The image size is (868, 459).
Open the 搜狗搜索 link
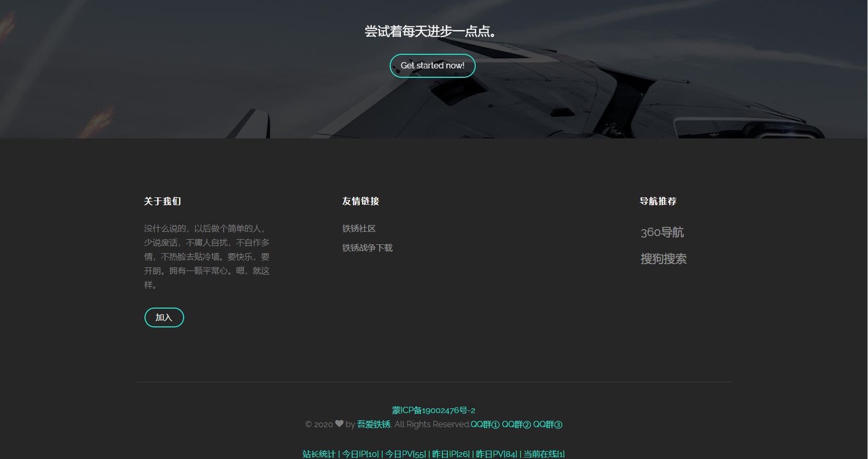pos(663,259)
